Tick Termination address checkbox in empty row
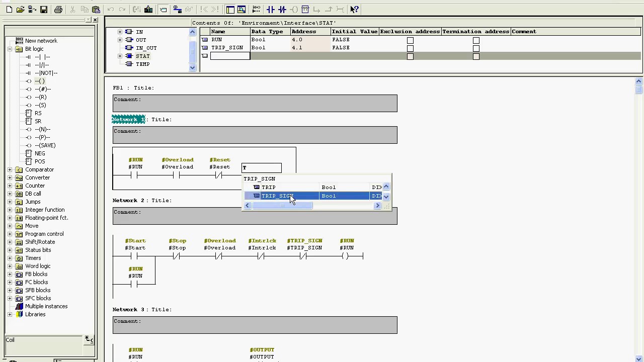Image resolution: width=644 pixels, height=362 pixels. [476, 56]
